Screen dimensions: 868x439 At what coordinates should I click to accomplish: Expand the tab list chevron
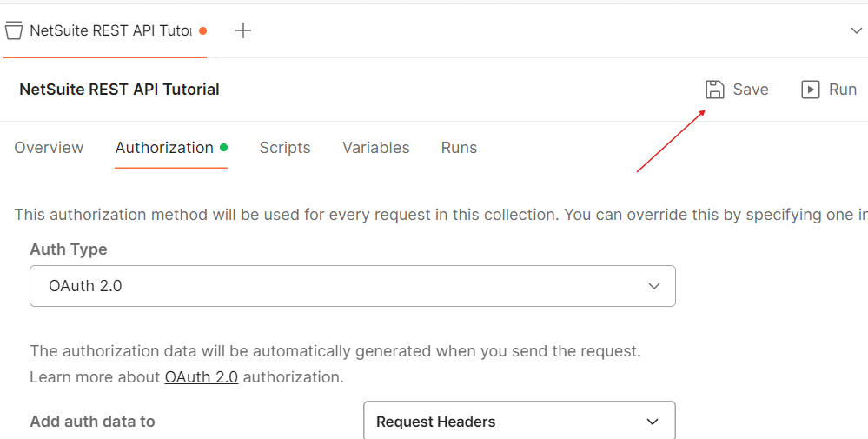pyautogui.click(x=856, y=30)
